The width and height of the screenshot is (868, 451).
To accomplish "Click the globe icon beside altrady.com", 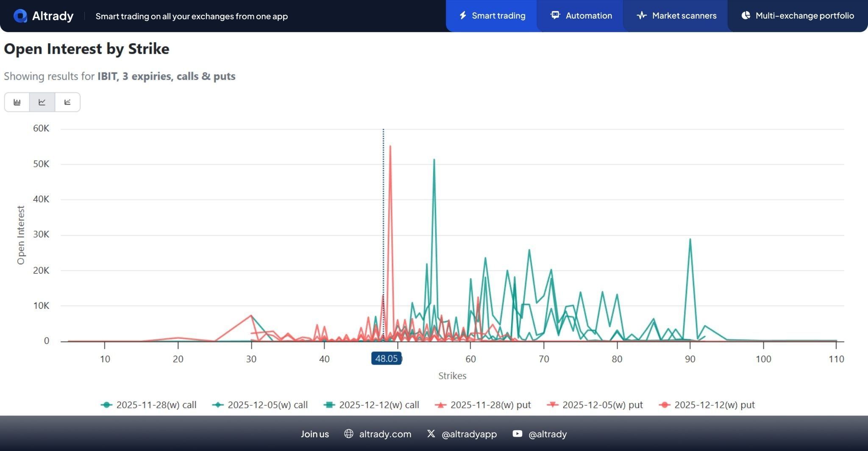I will tap(349, 434).
